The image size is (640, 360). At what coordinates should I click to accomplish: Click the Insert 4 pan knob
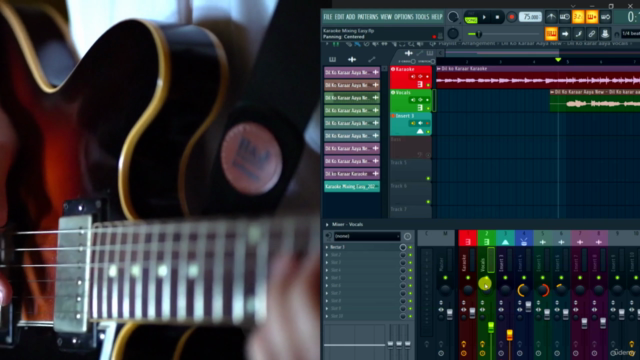523,290
